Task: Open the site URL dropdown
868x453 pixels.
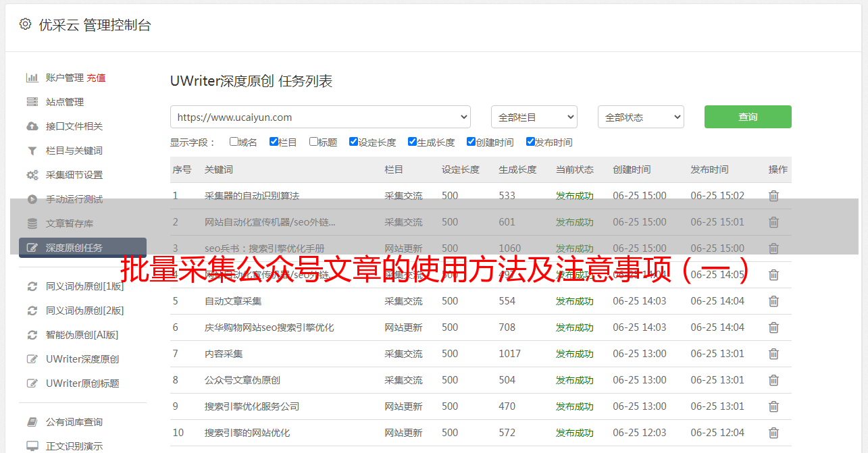Action: coord(320,117)
